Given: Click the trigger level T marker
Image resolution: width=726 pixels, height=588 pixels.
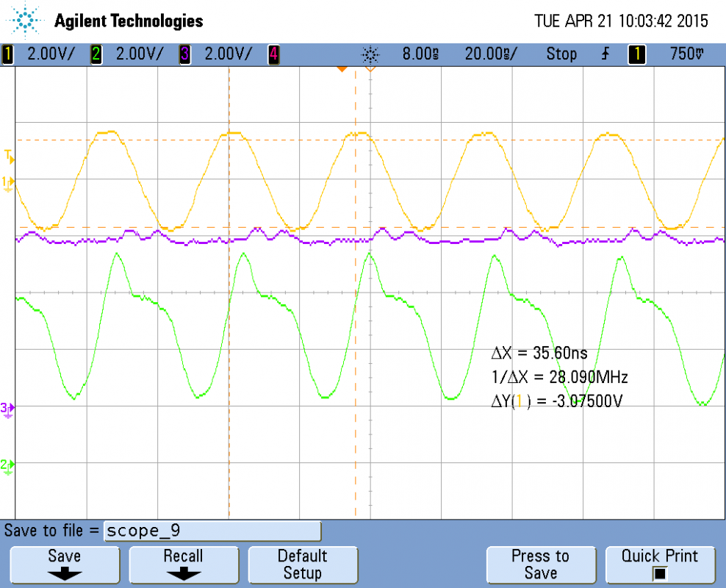Looking at the screenshot, I should [10, 156].
